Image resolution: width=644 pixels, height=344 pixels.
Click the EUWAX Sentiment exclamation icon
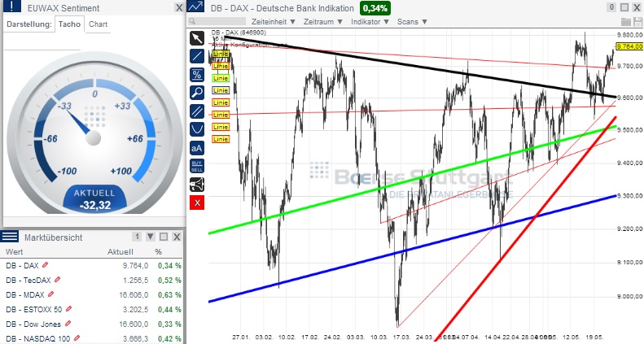point(12,7)
